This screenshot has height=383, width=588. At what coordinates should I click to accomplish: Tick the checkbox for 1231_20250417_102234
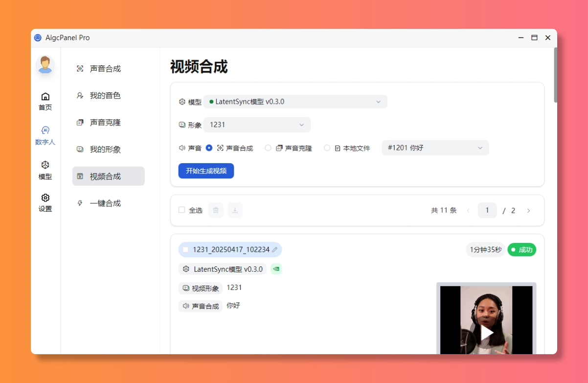pos(186,250)
